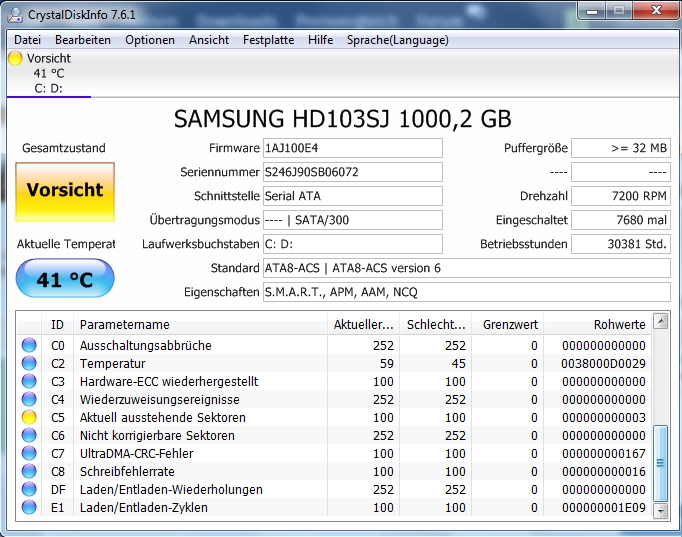Click blue status icon for C4 row
682x537 pixels.
click(x=29, y=399)
